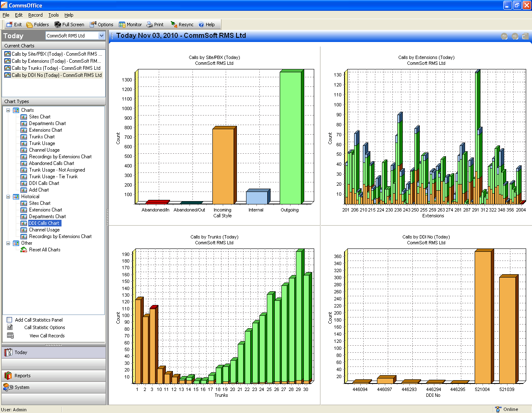The height and width of the screenshot is (413, 532).
Task: Open Call Statistic Options
Action: pyautogui.click(x=44, y=327)
